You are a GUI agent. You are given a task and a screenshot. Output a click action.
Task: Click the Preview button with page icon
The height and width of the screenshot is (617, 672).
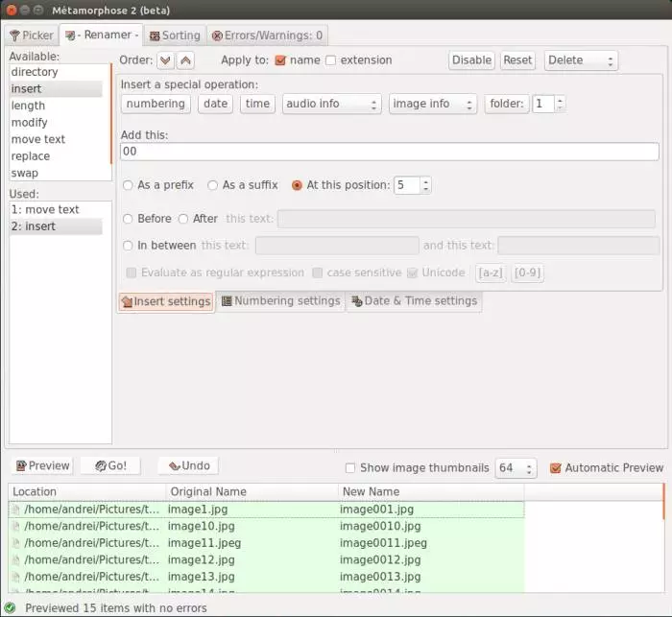pyautogui.click(x=41, y=466)
